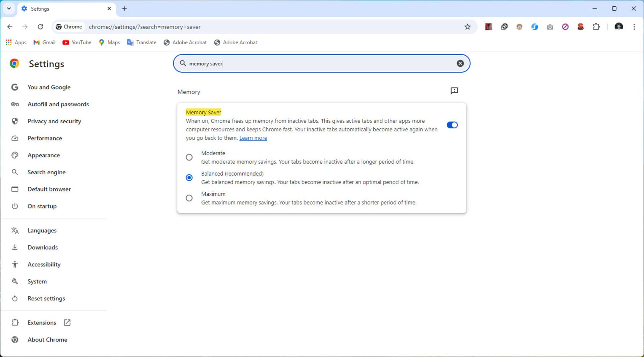Image resolution: width=644 pixels, height=357 pixels.
Task: Select the Maximum memory savings option
Action: pyautogui.click(x=189, y=198)
